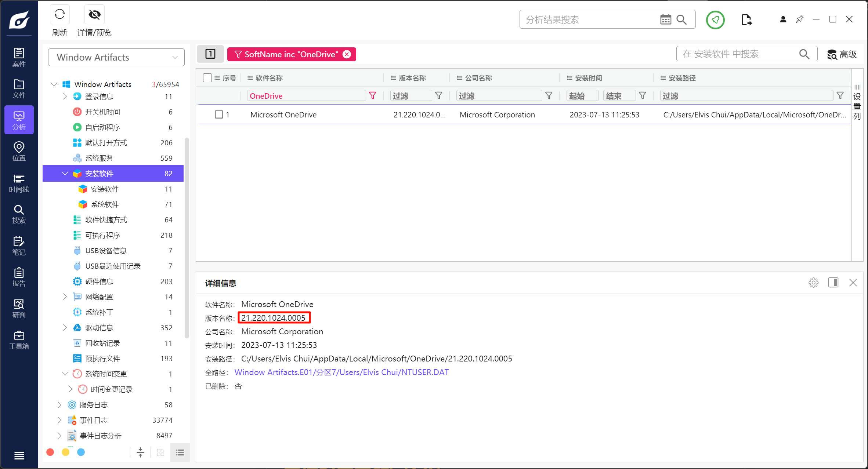The height and width of the screenshot is (469, 868).
Task: Toggle the 详情/预览 eye icon
Action: click(x=94, y=15)
